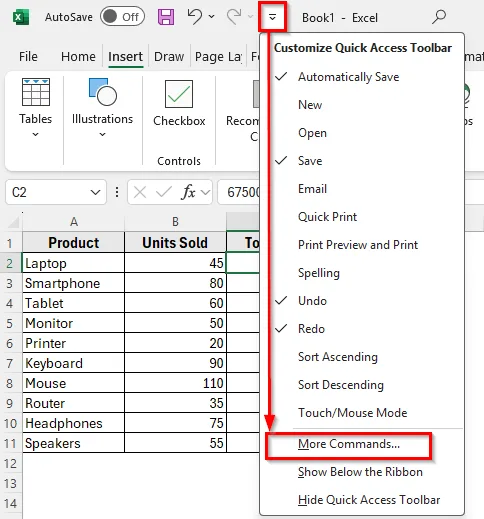Enable Sort Ascending menu option
484x519 pixels.
pyautogui.click(x=362, y=357)
